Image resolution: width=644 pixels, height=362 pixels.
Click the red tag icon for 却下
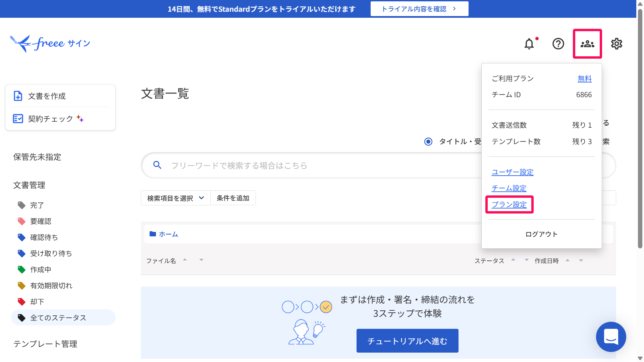pyautogui.click(x=21, y=302)
